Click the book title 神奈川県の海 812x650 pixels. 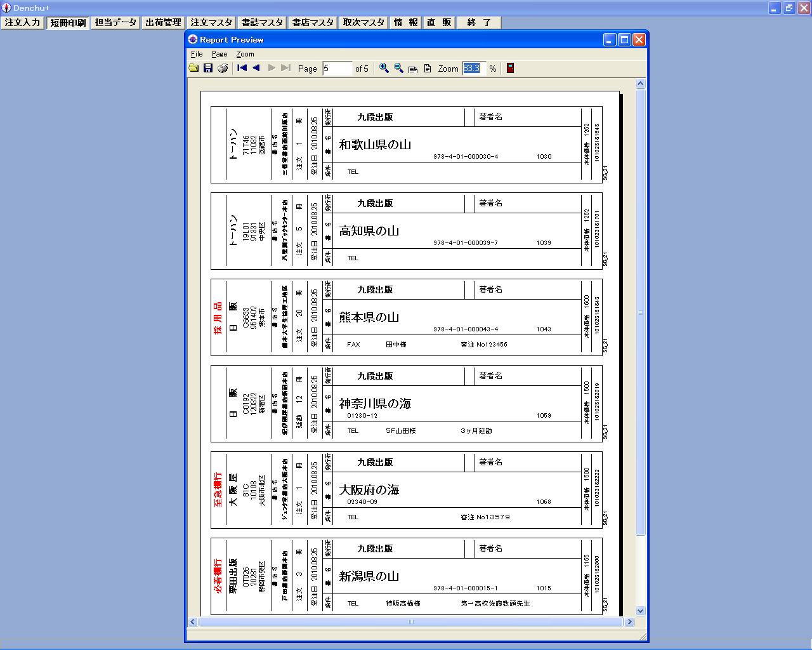click(375, 404)
